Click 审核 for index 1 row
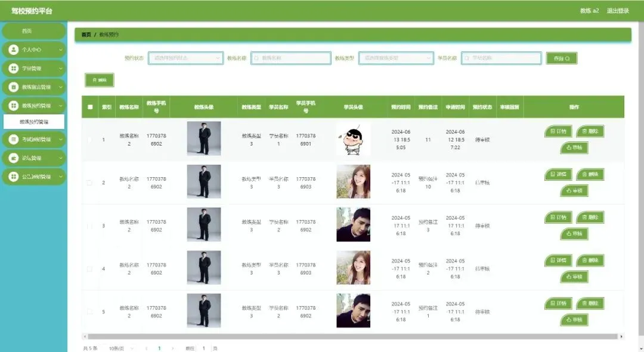 coord(574,147)
